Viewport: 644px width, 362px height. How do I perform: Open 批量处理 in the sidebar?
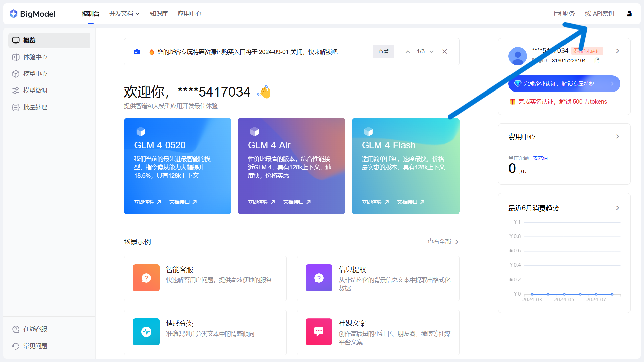point(49,107)
